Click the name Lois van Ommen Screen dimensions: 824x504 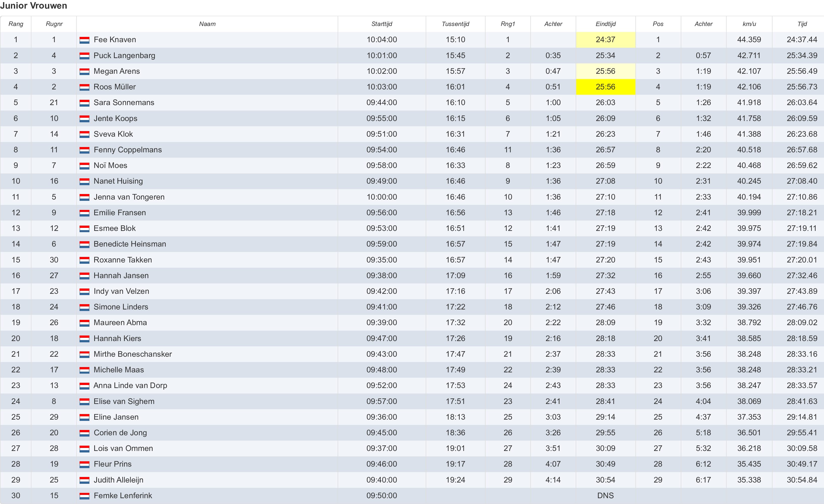click(x=124, y=448)
